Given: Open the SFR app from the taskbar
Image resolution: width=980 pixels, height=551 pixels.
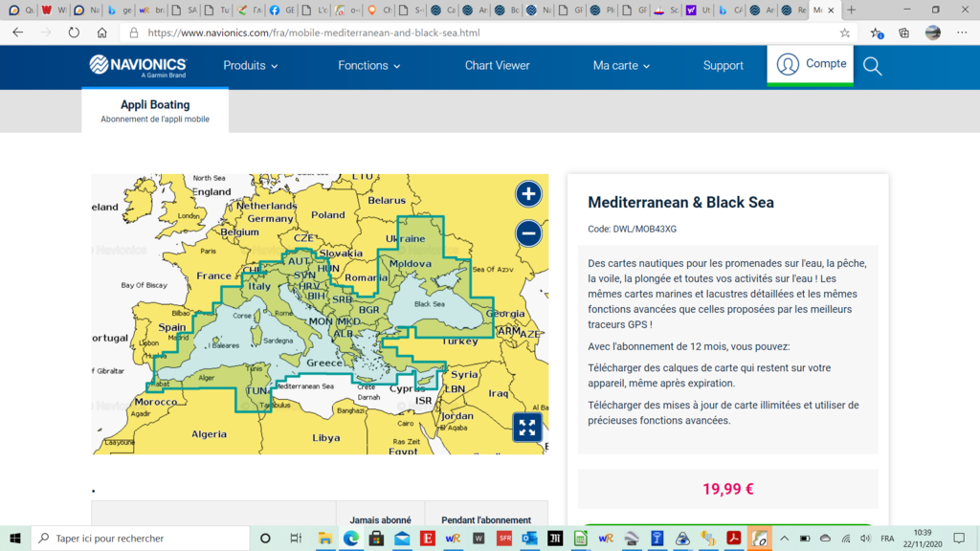Looking at the screenshot, I should click(x=504, y=538).
